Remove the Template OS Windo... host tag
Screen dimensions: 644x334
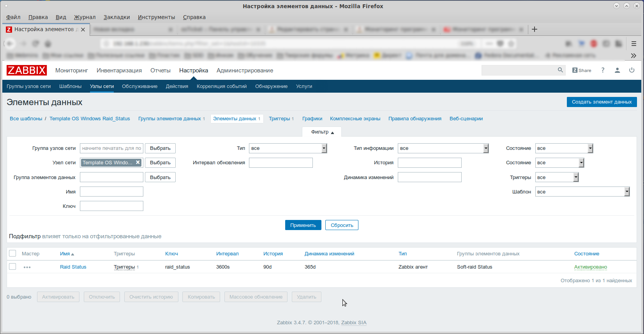[x=138, y=162]
